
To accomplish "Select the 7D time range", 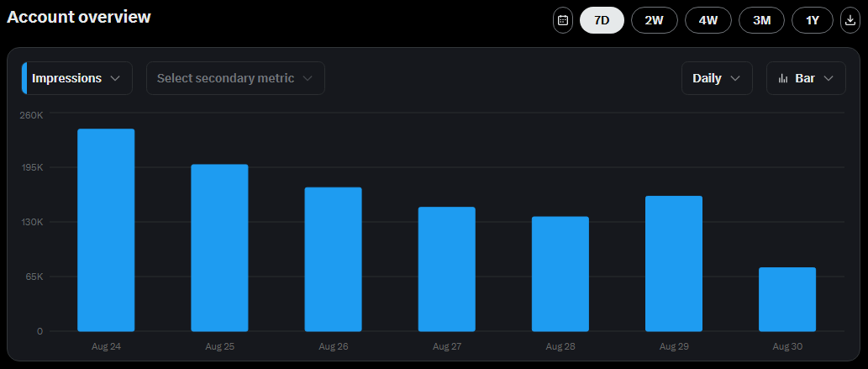I will 602,20.
